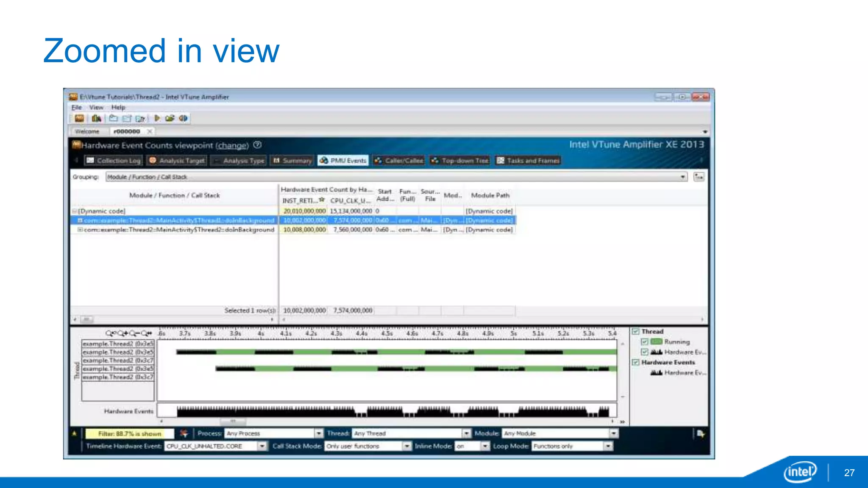Toggle the Thread checkbox in legend
Image resolution: width=868 pixels, height=488 pixels.
(635, 331)
